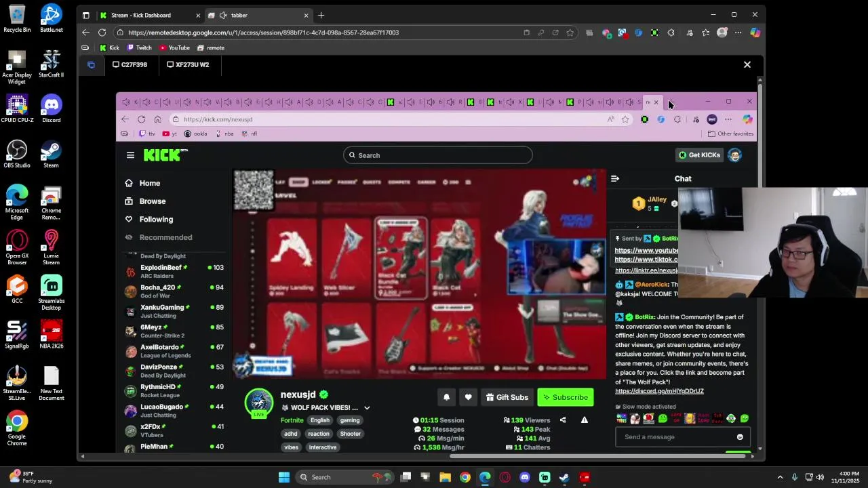The height and width of the screenshot is (488, 868).
Task: Open Discord from the taskbar
Action: [524, 477]
